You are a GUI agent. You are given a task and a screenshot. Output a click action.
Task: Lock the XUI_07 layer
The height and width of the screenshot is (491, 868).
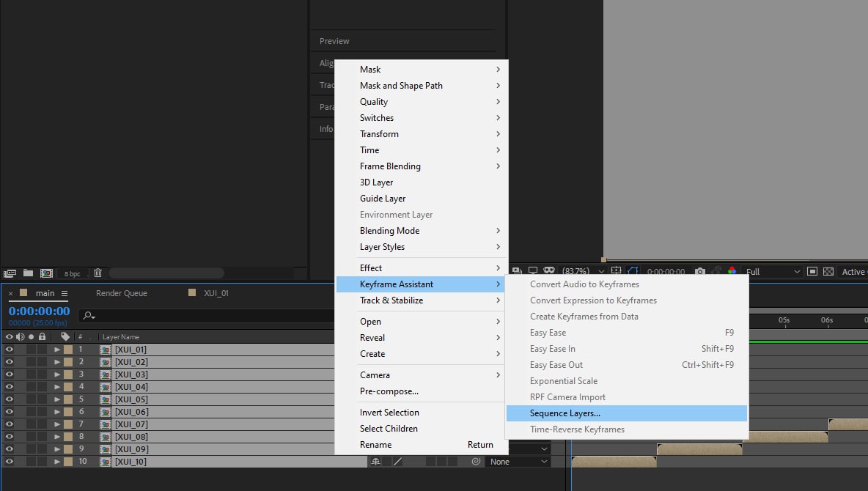point(42,424)
